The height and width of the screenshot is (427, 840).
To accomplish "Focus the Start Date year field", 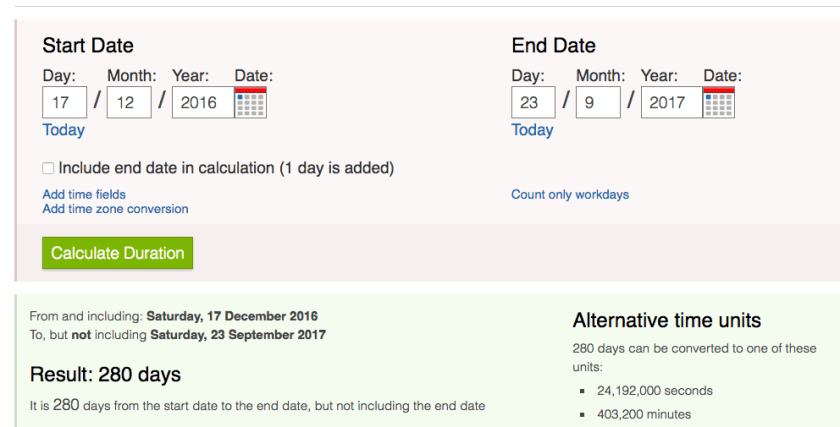I will point(201,102).
